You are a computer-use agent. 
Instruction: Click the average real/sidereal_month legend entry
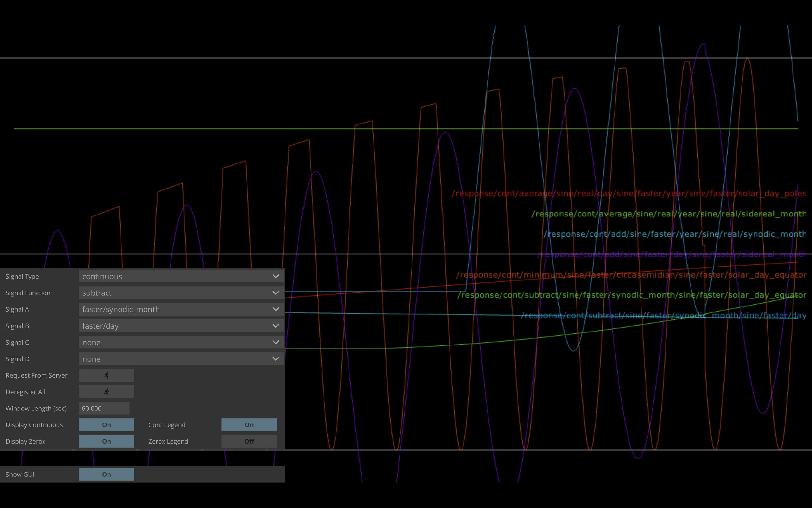[x=669, y=214]
